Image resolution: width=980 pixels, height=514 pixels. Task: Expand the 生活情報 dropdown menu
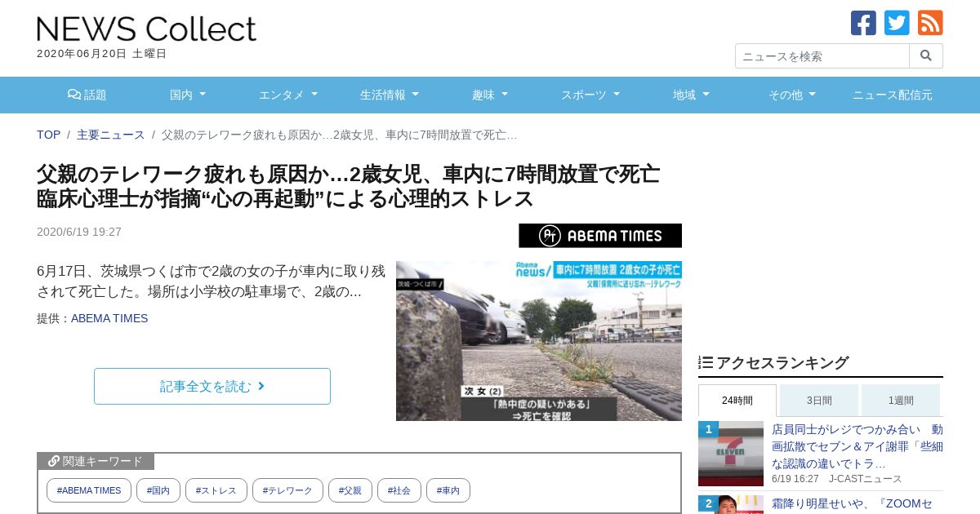click(x=390, y=95)
